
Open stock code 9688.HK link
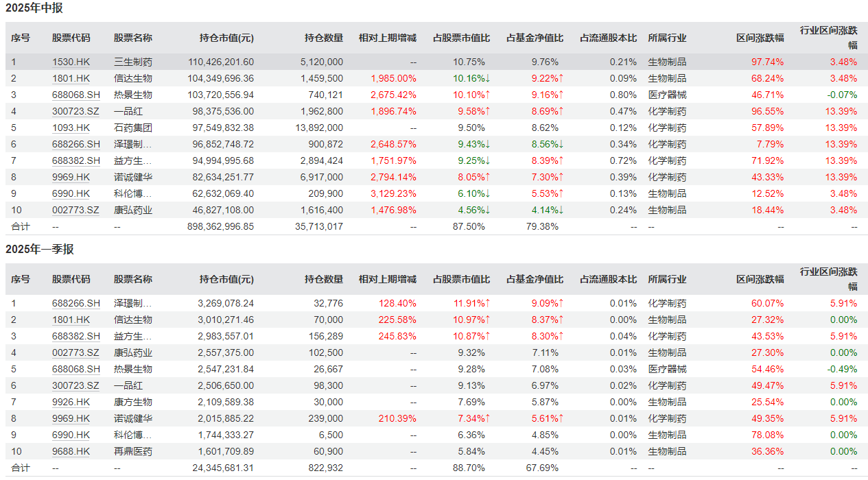(x=71, y=451)
